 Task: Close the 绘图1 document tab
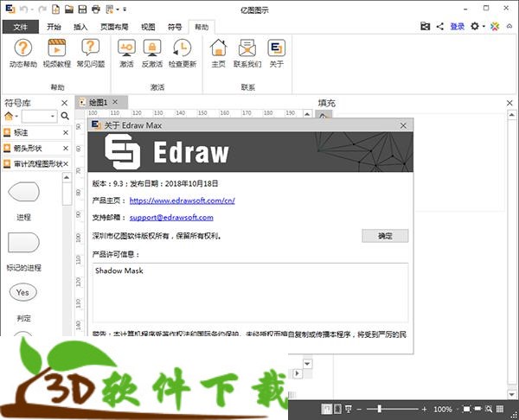coord(115,102)
